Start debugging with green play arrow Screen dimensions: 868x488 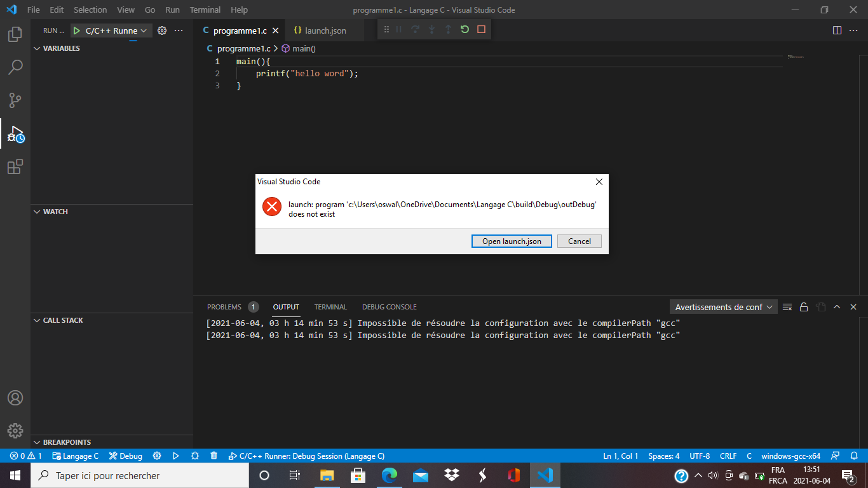(77, 30)
